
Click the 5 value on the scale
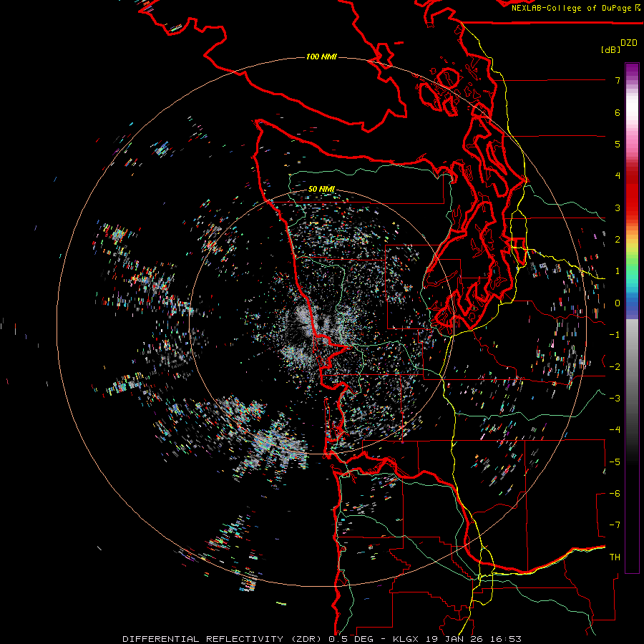pos(618,144)
